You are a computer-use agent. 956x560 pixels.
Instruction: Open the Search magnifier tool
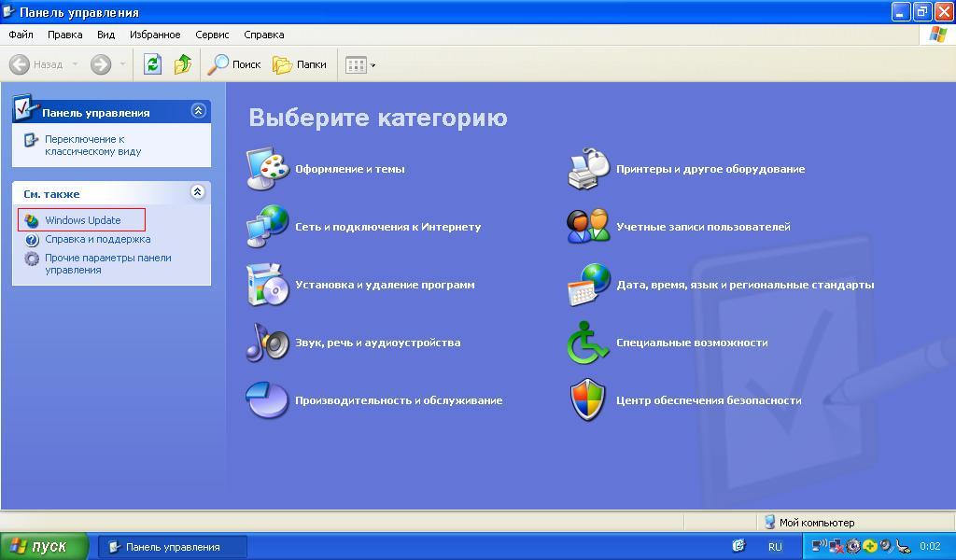coord(234,64)
